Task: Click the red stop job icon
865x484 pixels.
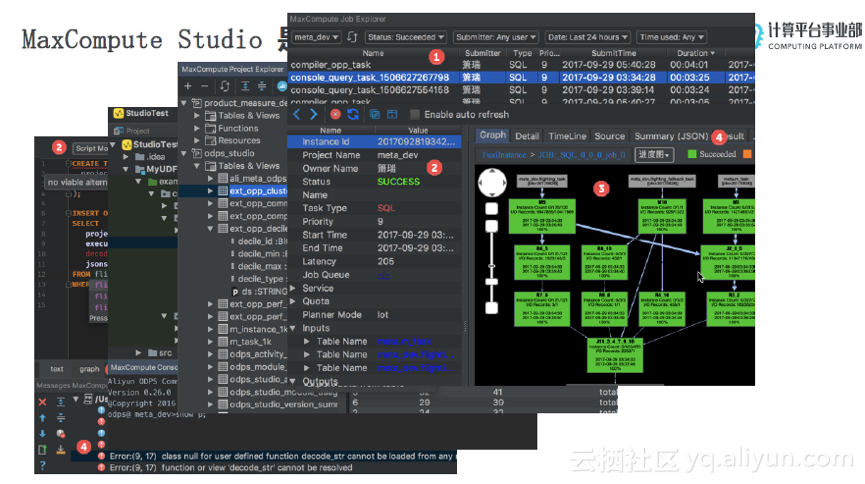Action: pyautogui.click(x=335, y=114)
